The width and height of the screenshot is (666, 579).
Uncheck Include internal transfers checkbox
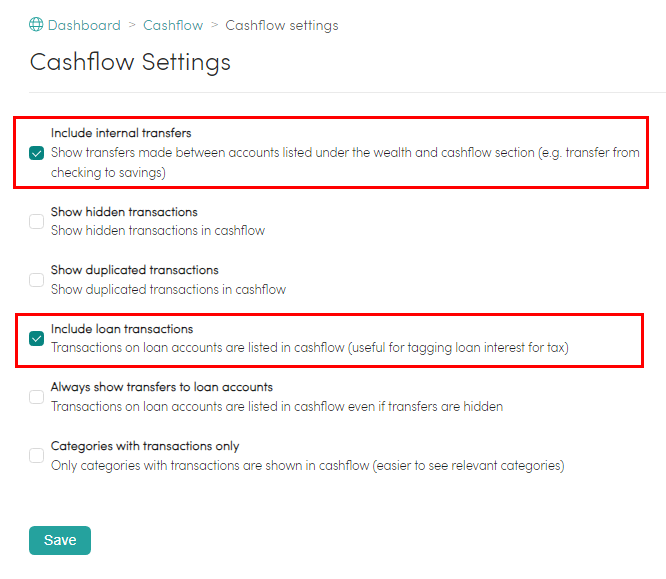point(37,153)
